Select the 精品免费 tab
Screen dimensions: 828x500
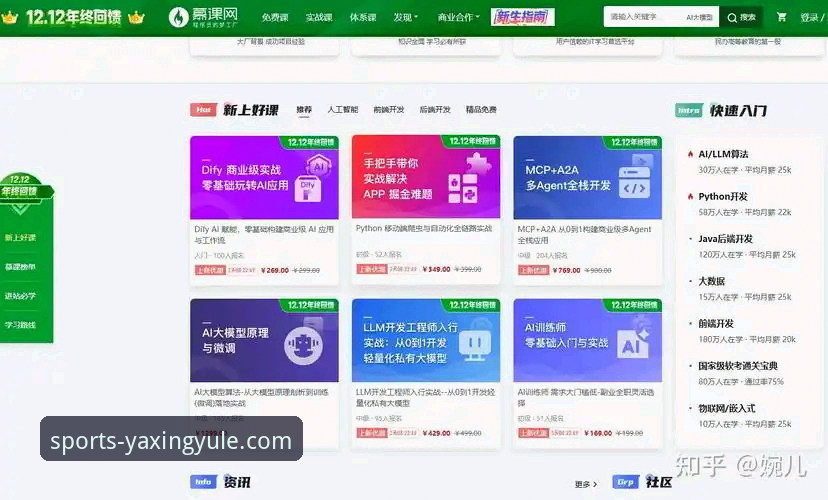[481, 109]
